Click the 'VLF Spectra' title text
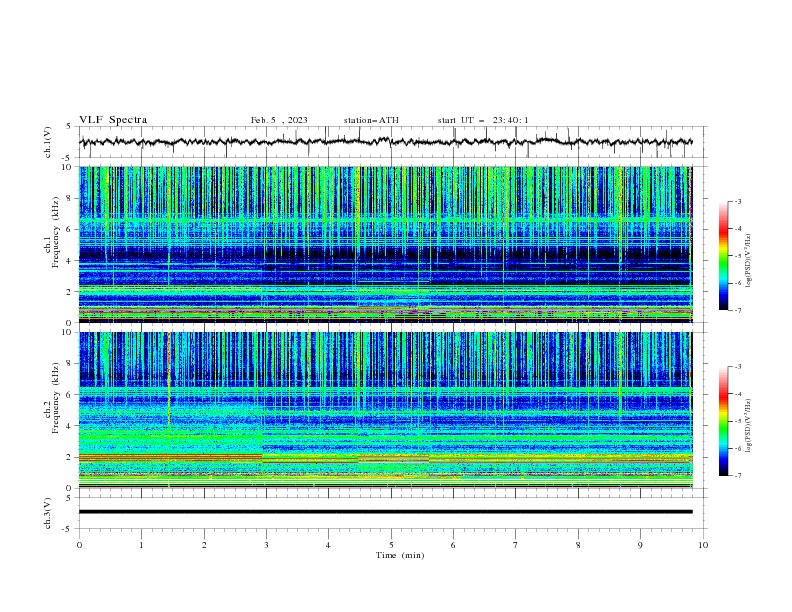Viewport: 792px width, 612px height. (113, 120)
